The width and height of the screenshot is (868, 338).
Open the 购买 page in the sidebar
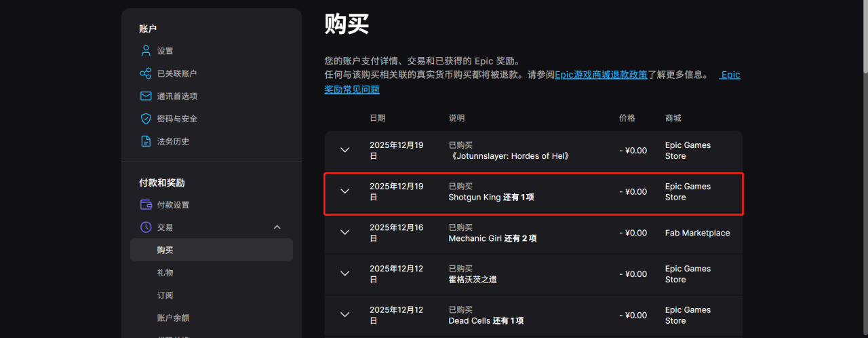click(165, 250)
